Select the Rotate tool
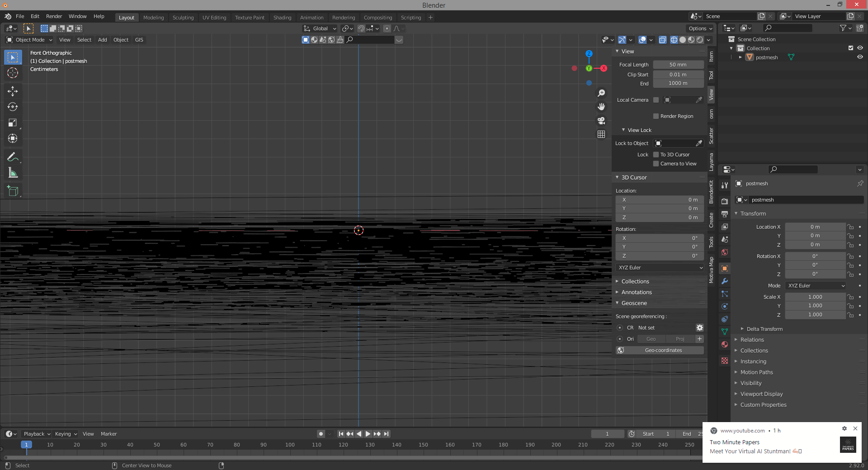Viewport: 868px width, 470px height. click(x=13, y=107)
